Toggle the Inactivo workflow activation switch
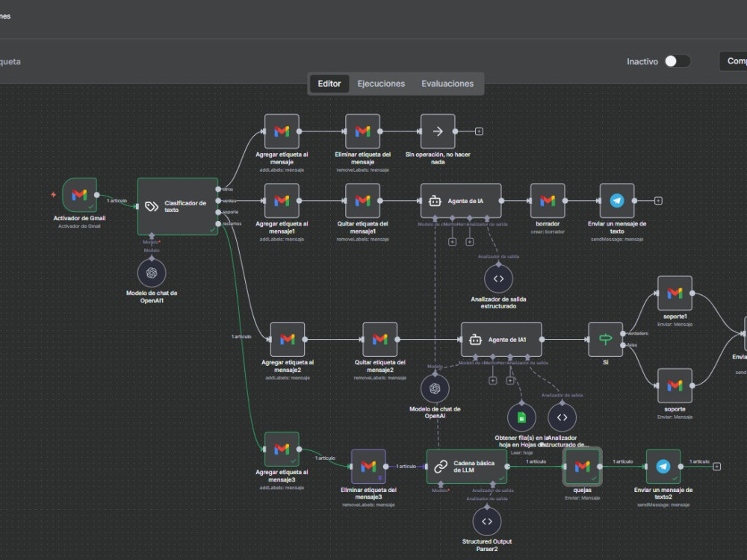The image size is (747, 560). click(678, 61)
